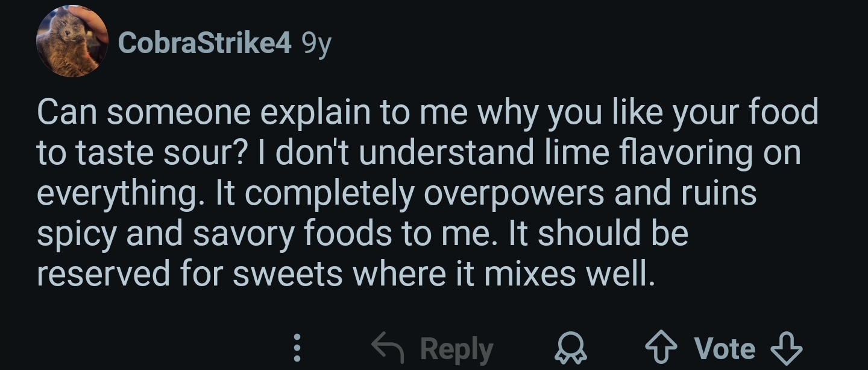Tap the Vote score label
The image size is (868, 370).
(x=724, y=348)
